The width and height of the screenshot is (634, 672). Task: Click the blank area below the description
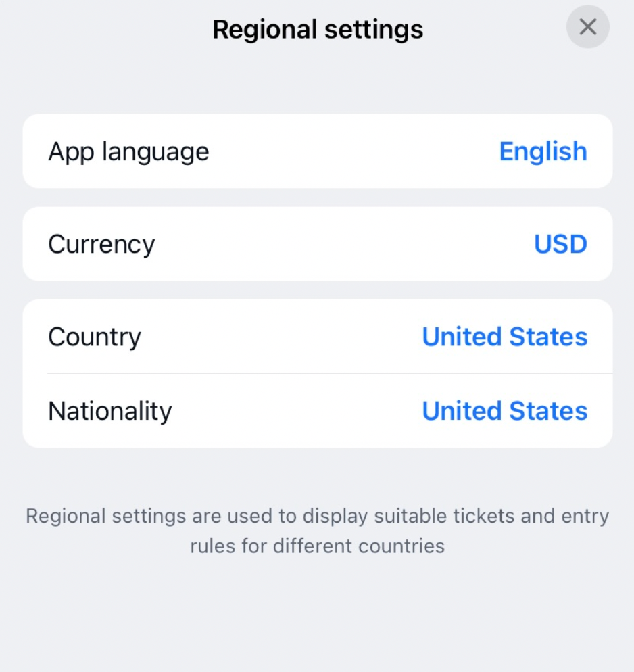tap(317, 615)
